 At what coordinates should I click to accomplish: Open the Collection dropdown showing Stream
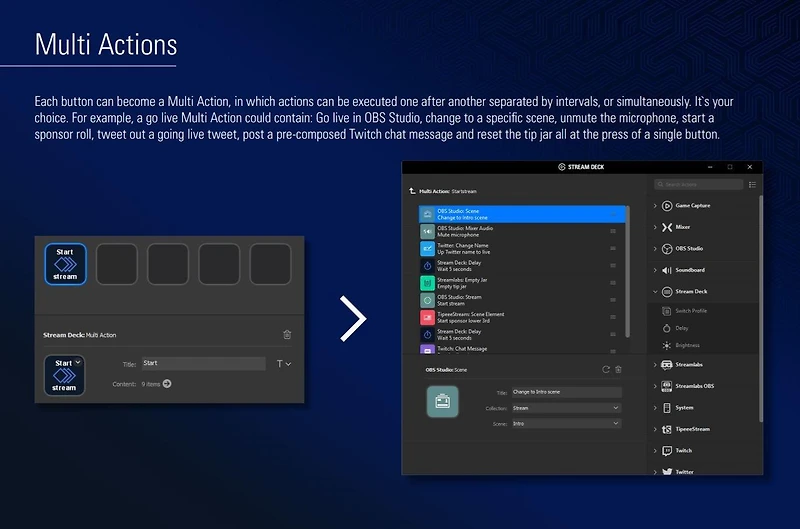click(x=567, y=408)
